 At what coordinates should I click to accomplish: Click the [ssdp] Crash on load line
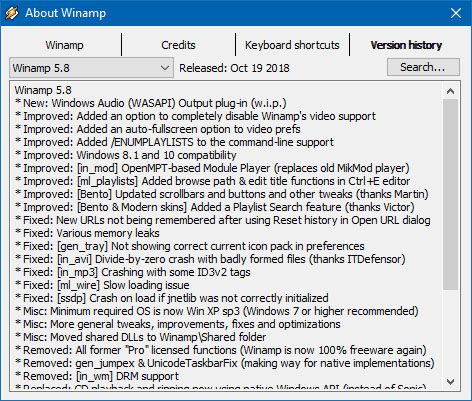pos(172,298)
